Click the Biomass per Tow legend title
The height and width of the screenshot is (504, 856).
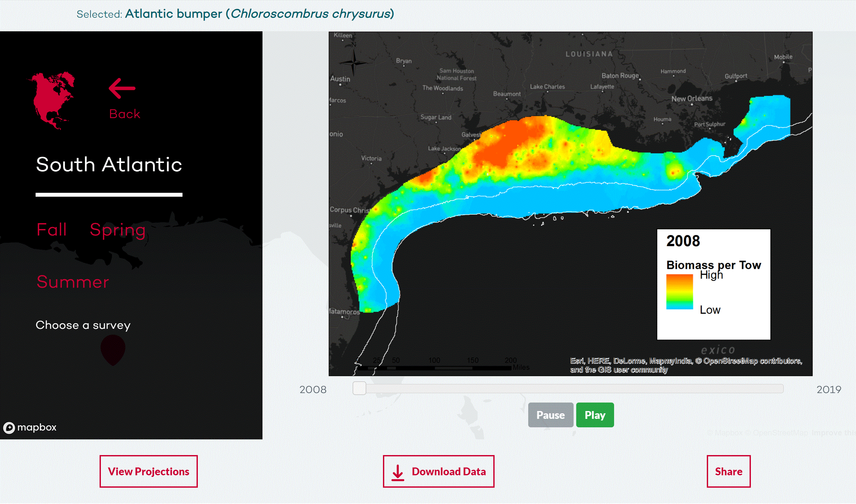(714, 265)
